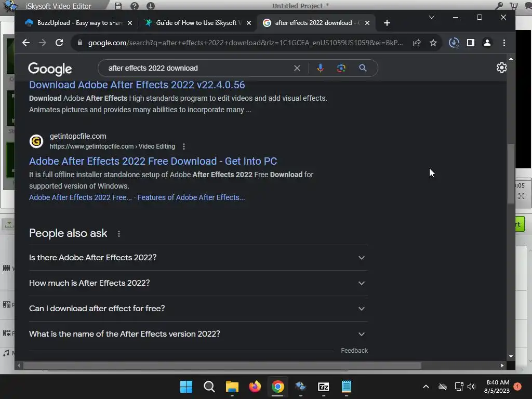Expand the After Effects version name question
The width and height of the screenshot is (532, 399).
pos(198,334)
